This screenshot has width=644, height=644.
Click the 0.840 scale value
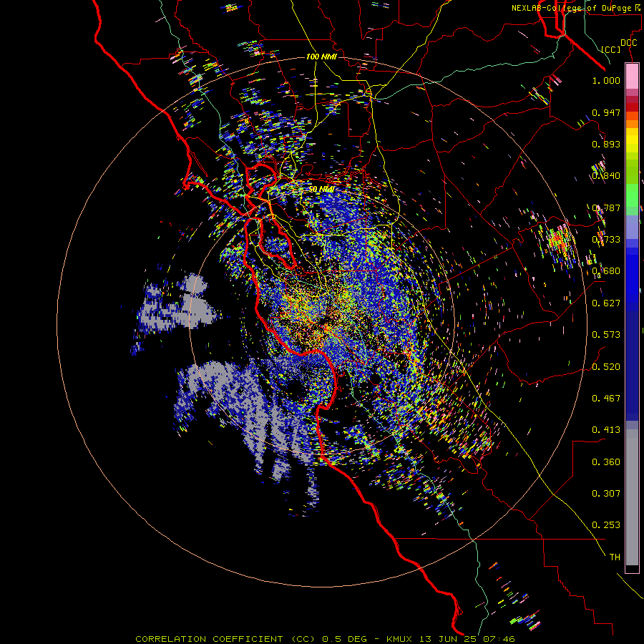pos(606,176)
